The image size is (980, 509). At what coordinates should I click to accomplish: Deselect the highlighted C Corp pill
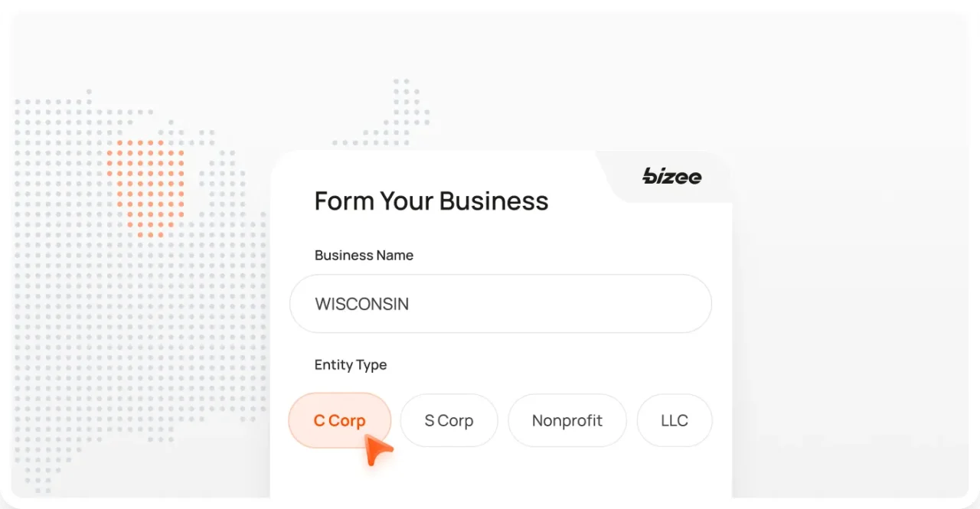pyautogui.click(x=339, y=420)
